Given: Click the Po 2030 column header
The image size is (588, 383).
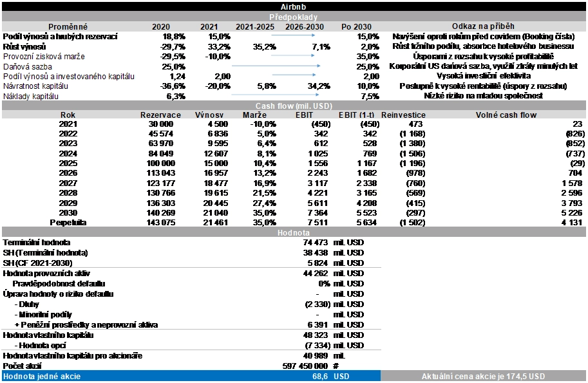Looking at the screenshot, I should click(356, 26).
